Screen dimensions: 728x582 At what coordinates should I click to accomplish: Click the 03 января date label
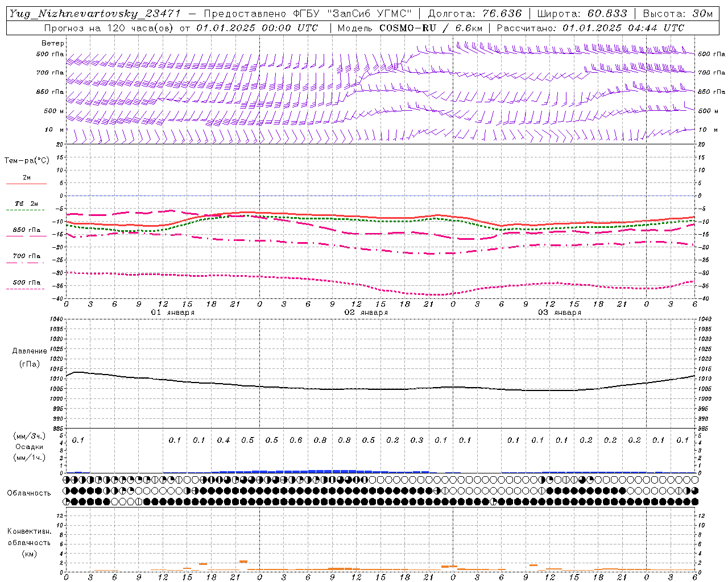point(560,313)
